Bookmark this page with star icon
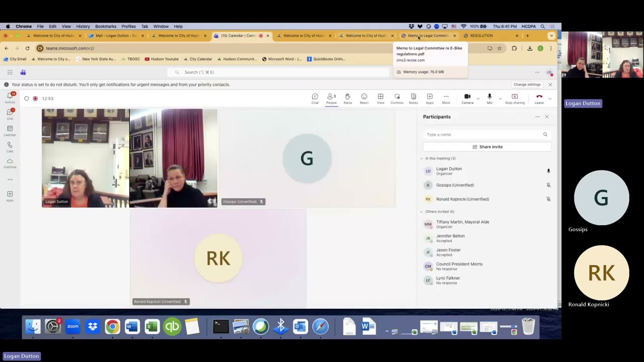This screenshot has width=644, height=362. [499, 48]
